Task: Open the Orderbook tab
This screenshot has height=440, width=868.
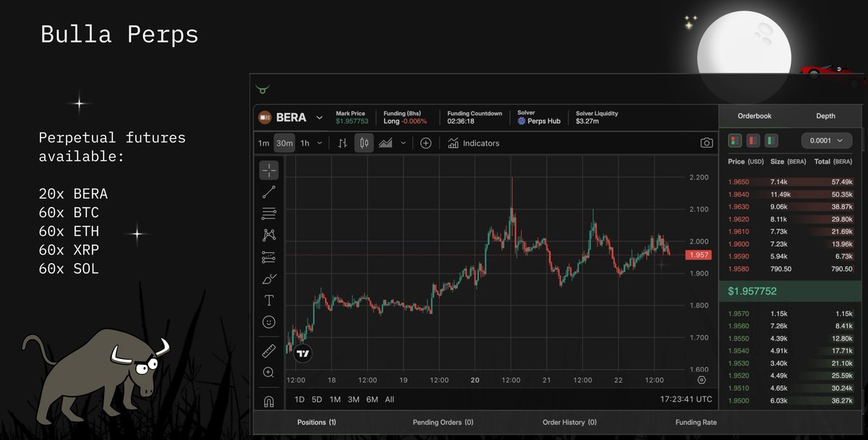Action: [754, 116]
